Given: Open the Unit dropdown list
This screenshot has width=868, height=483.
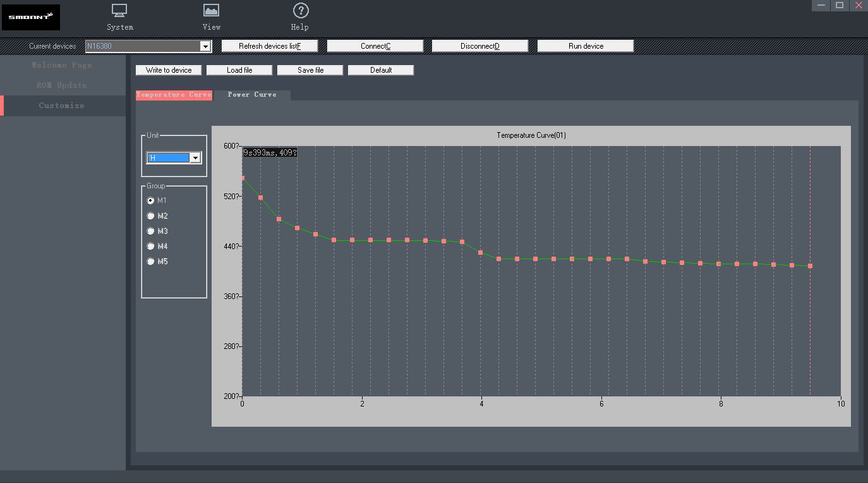Looking at the screenshot, I should (195, 158).
